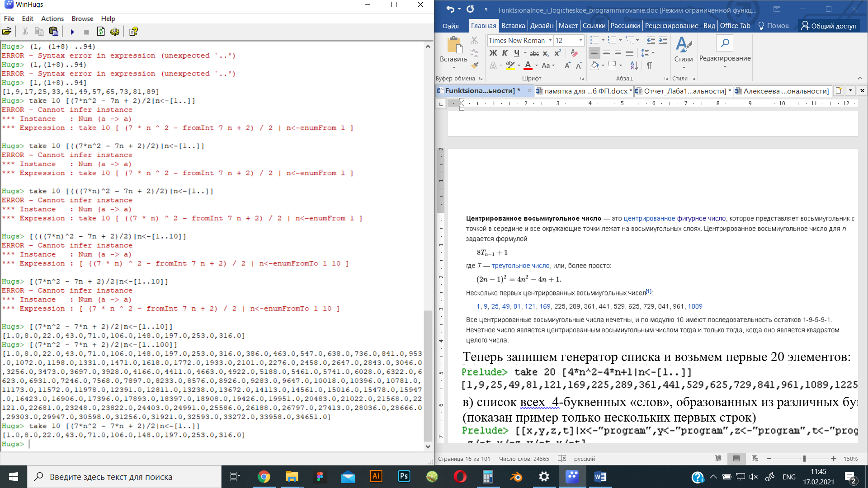868x488 pixels.
Task: Expand the bulleted list options arrow
Action: click(x=603, y=40)
